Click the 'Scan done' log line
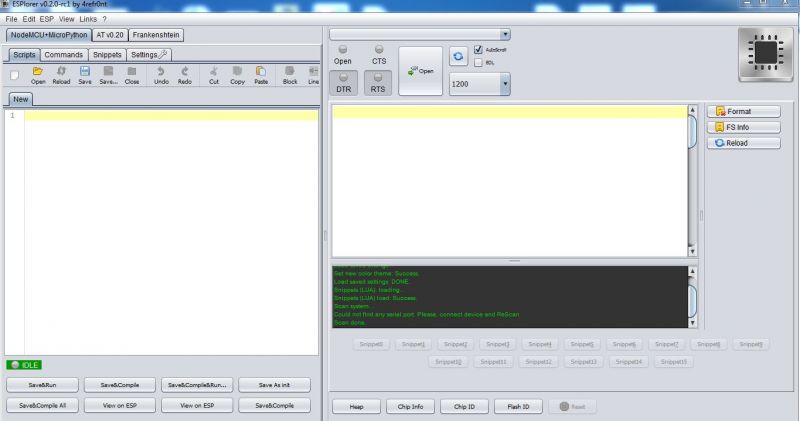 click(349, 323)
